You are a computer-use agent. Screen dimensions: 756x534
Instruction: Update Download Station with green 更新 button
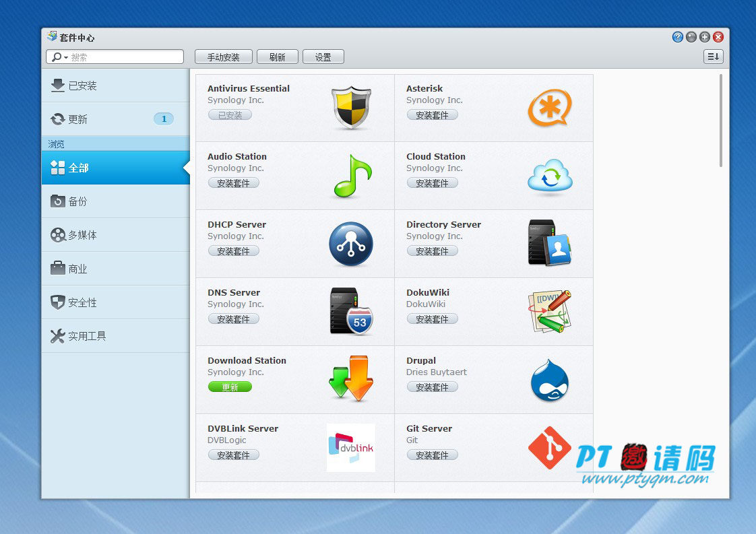[x=230, y=387]
